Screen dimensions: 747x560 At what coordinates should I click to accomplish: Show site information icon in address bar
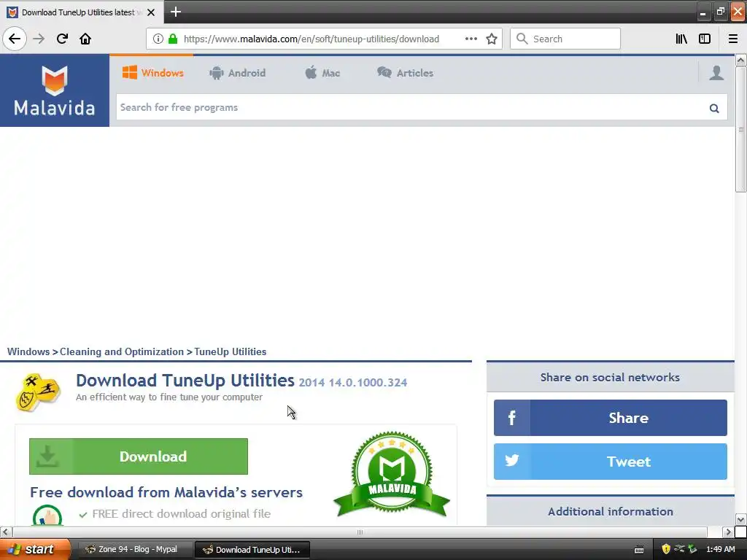pyautogui.click(x=158, y=39)
